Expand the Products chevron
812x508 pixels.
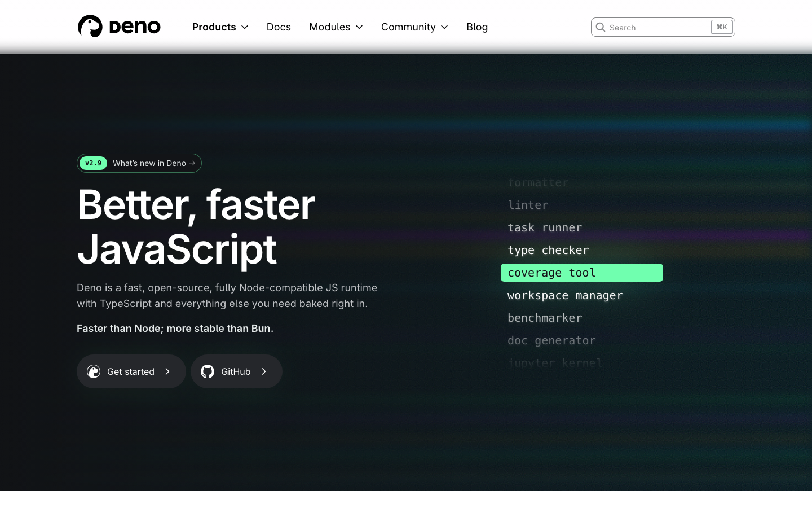pos(245,27)
